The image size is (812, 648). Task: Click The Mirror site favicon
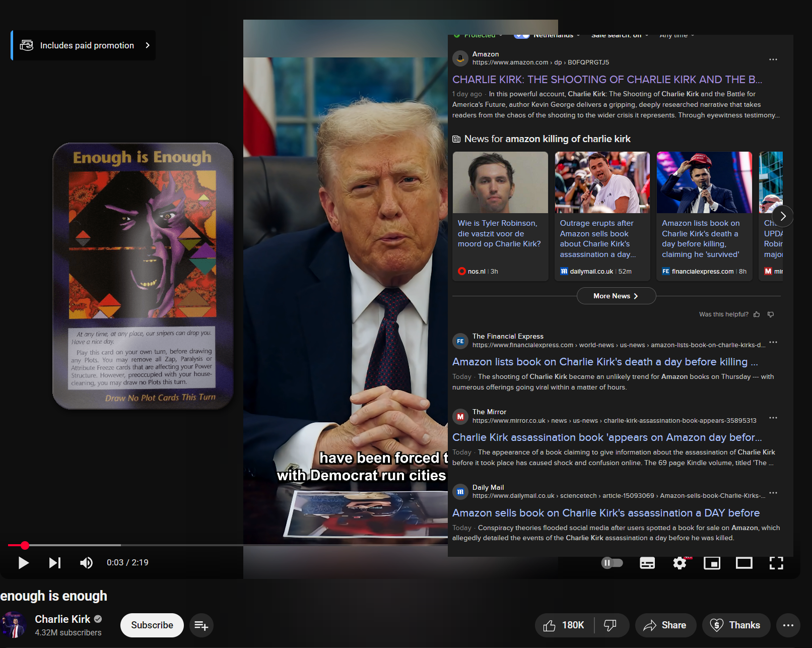pyautogui.click(x=460, y=417)
